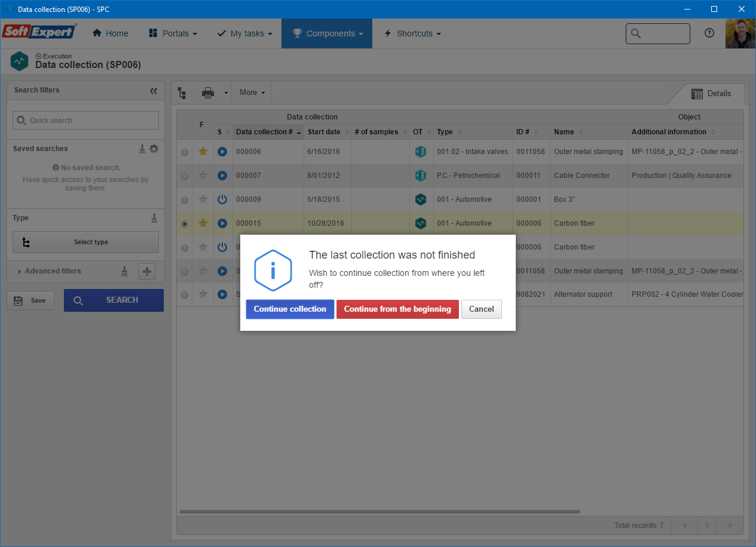Collapse the Search filters panel with the double chevron
The width and height of the screenshot is (756, 547).
coord(154,91)
